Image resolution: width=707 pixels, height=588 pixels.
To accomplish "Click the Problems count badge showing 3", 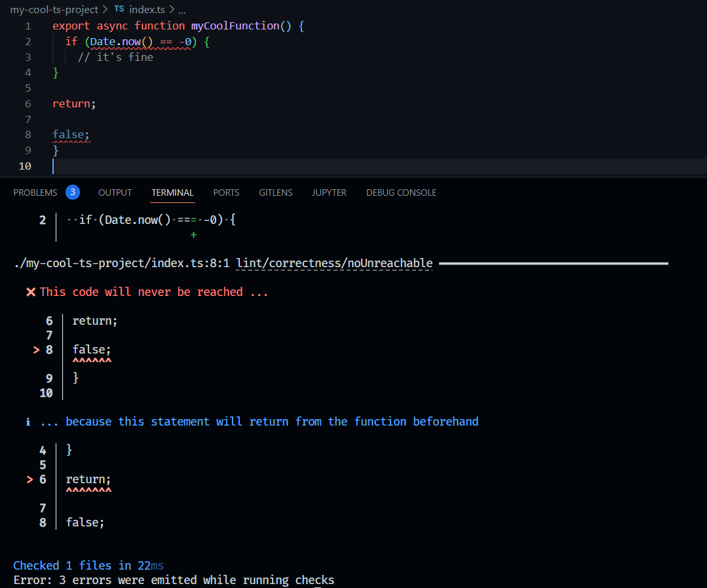I will [x=73, y=192].
